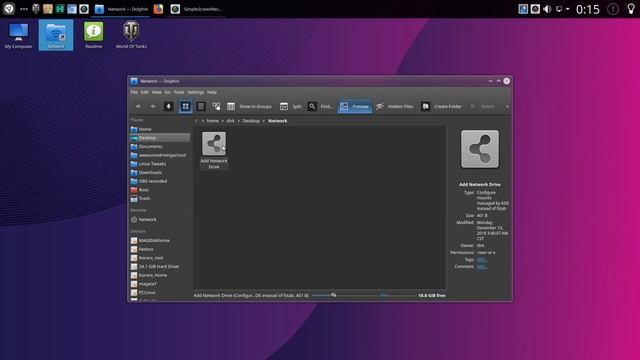
Task: Split the Dolphin view
Action: point(291,107)
